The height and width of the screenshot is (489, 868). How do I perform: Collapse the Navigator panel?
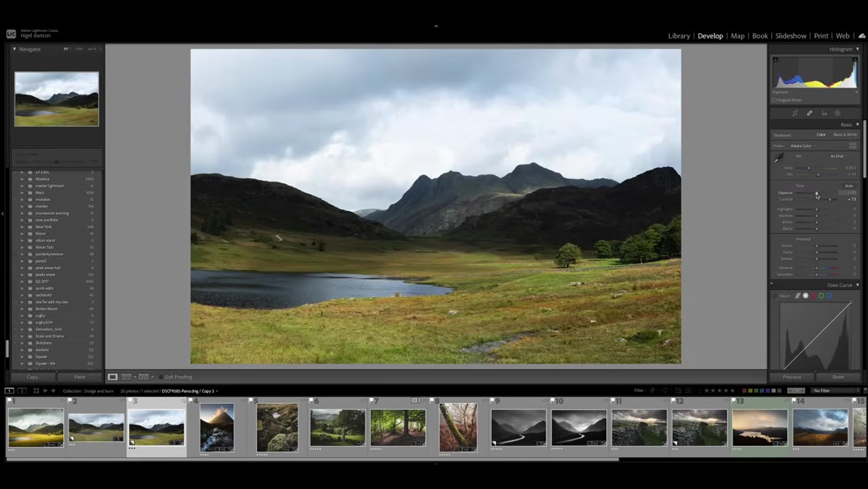click(14, 49)
